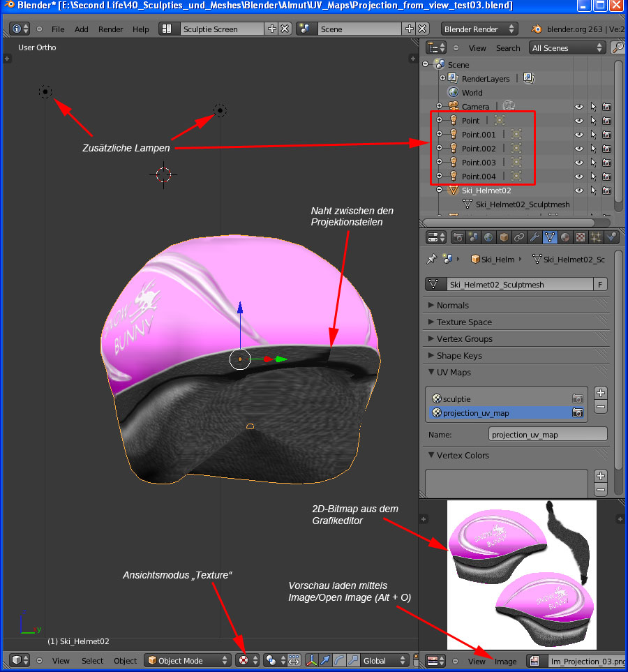The height and width of the screenshot is (672, 628).
Task: Expand the Normals panel
Action: click(x=452, y=306)
